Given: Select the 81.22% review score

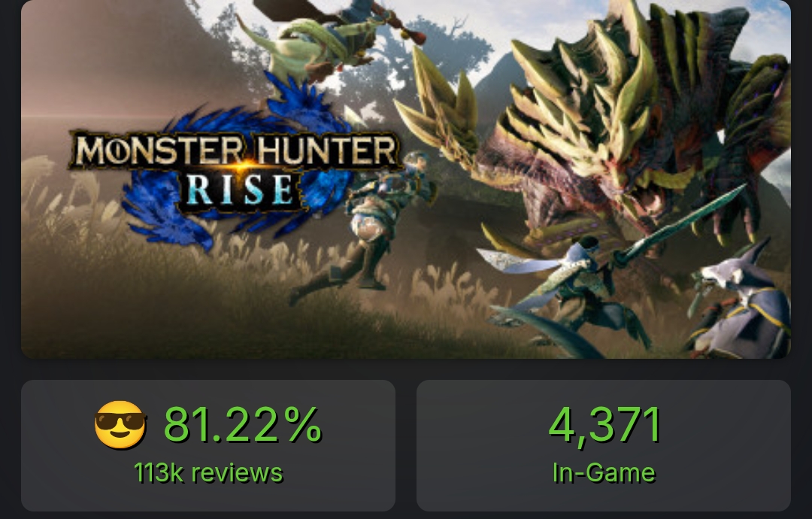Looking at the screenshot, I should pyautogui.click(x=243, y=425).
